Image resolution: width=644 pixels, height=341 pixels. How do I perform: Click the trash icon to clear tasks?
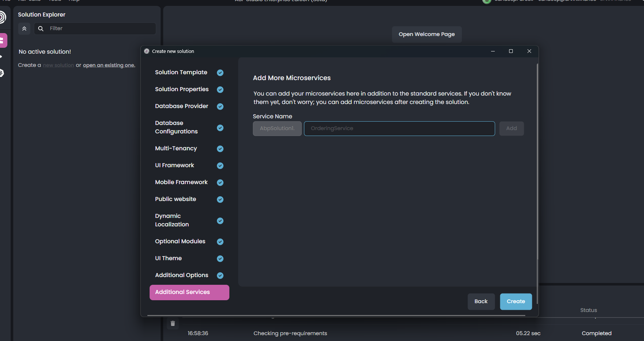click(x=173, y=324)
